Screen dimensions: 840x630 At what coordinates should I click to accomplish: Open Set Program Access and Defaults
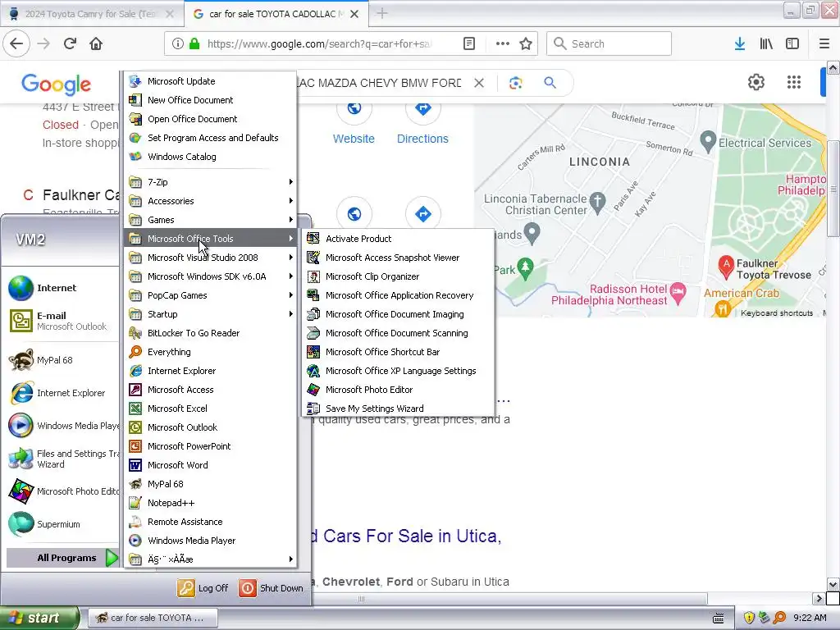click(x=211, y=138)
